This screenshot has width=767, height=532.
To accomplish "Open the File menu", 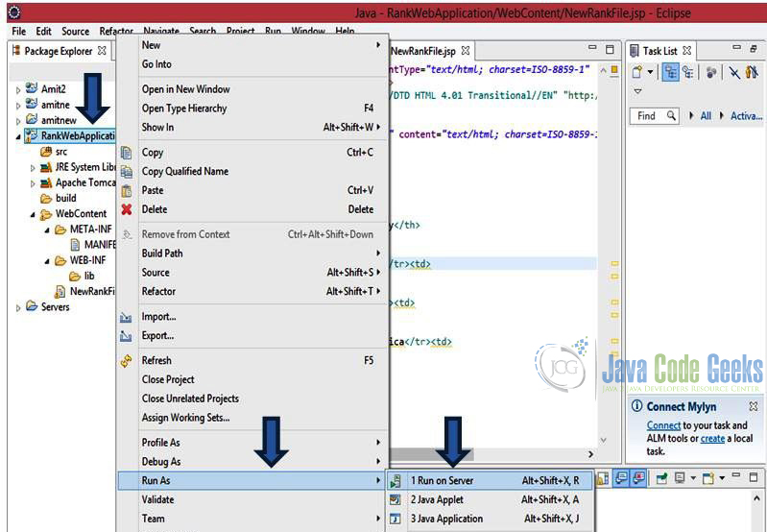I will click(x=18, y=32).
